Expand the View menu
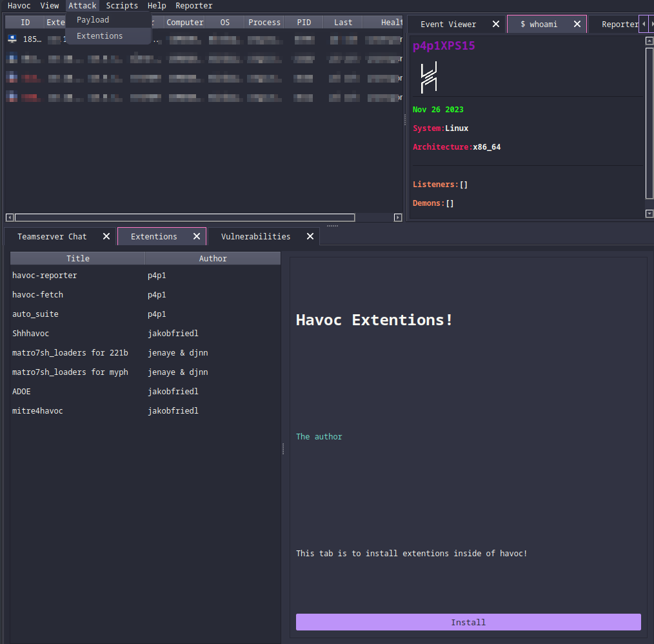The image size is (654, 644). [50, 6]
